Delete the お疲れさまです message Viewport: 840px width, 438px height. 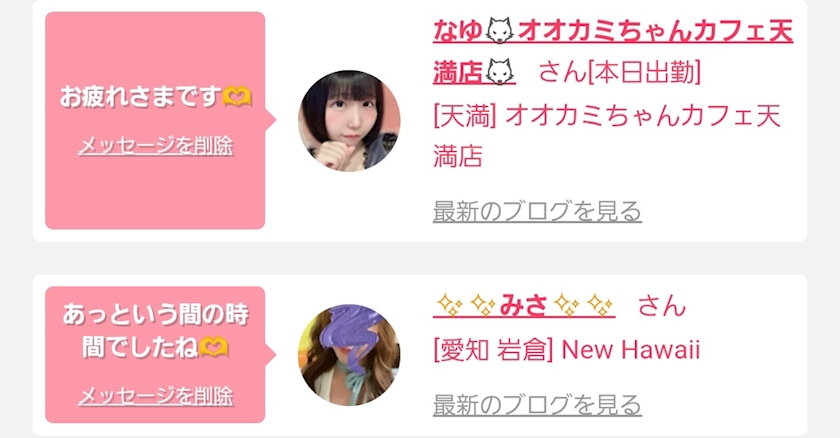coord(156,146)
